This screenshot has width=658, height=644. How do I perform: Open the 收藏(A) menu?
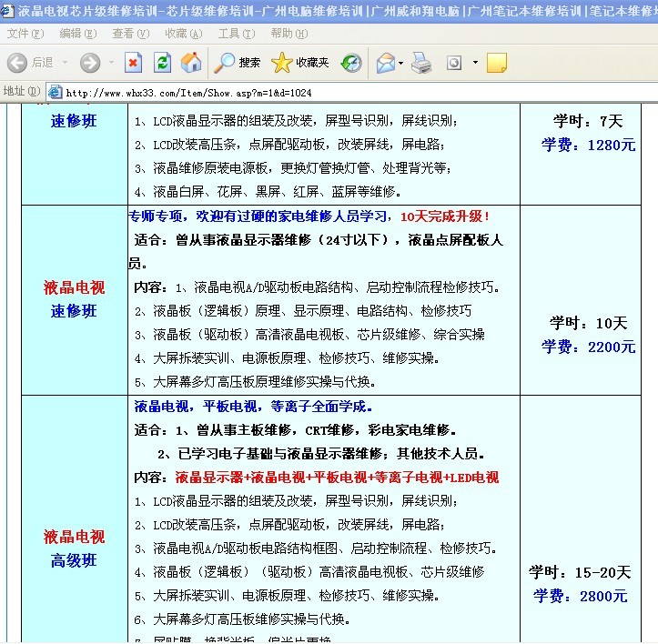[184, 34]
